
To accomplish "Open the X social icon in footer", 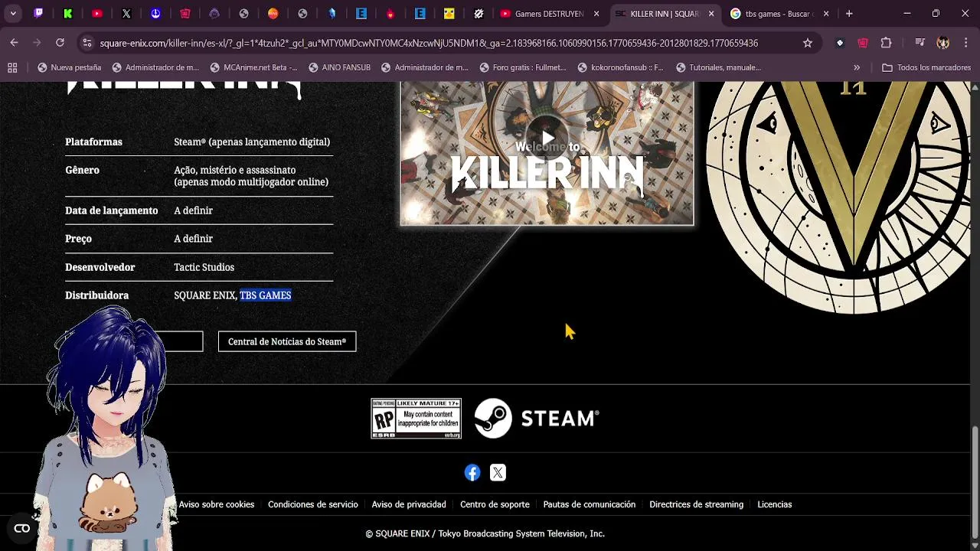I will (x=498, y=473).
